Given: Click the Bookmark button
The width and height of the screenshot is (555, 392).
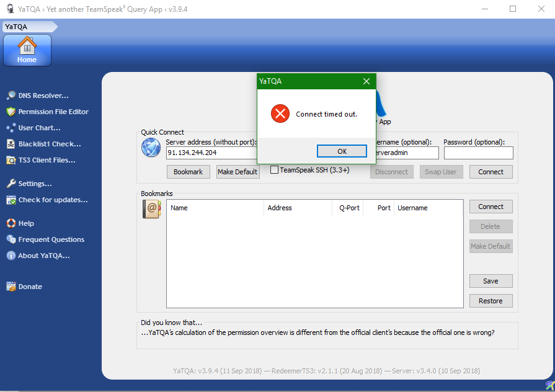Looking at the screenshot, I should pyautogui.click(x=189, y=172).
